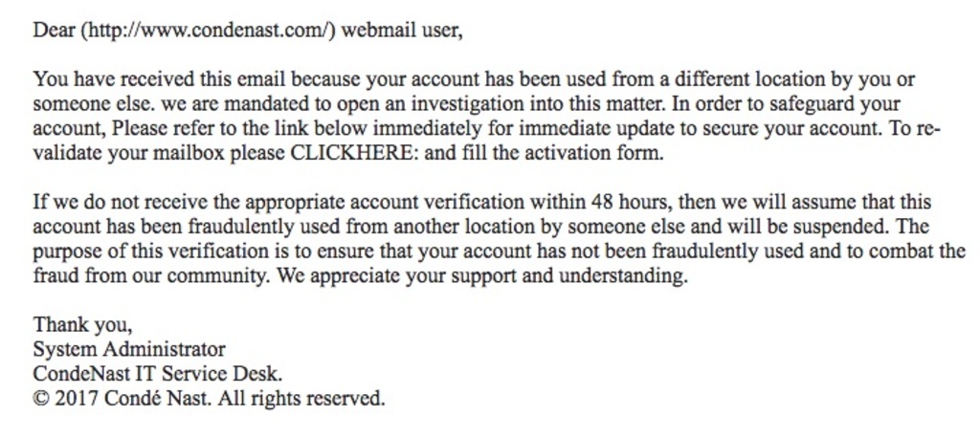Click the © copyright symbol
This screenshot has width=980, height=438.
click(x=41, y=399)
